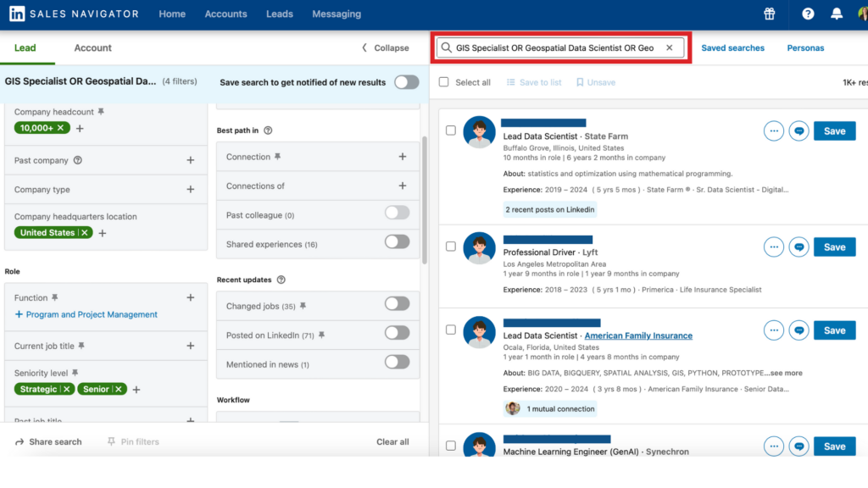This screenshot has width=868, height=488.
Task: Open the Accounts menu
Action: coord(225,14)
